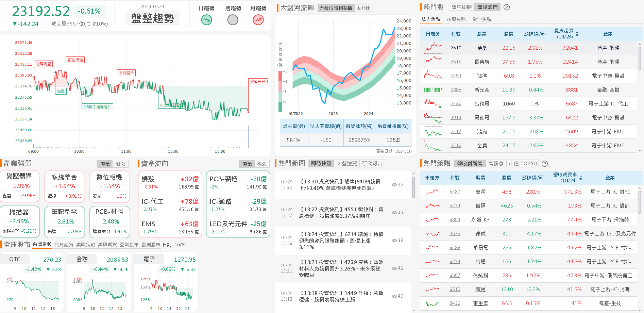
Task: Open 高股息 strategy list
Action: (496, 163)
